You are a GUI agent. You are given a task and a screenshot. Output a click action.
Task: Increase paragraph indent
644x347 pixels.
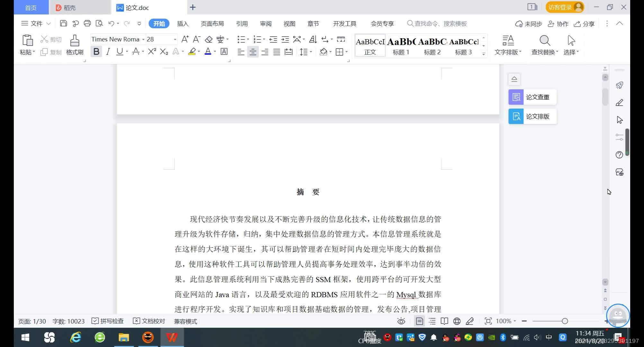[x=285, y=39]
